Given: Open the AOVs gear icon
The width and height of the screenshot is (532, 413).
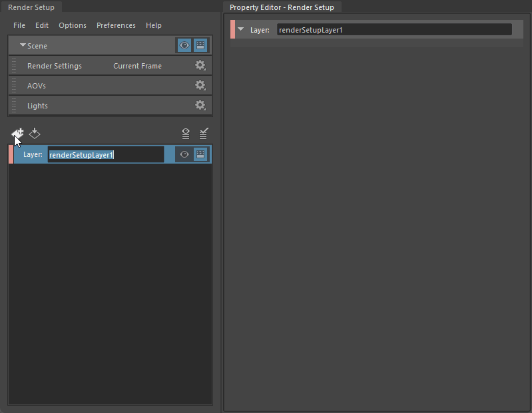Looking at the screenshot, I should [x=200, y=86].
